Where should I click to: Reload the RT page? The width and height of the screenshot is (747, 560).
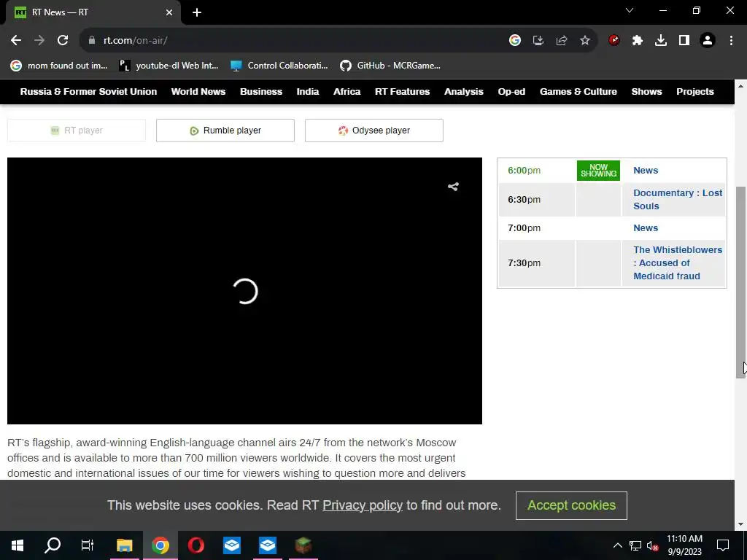(x=63, y=41)
